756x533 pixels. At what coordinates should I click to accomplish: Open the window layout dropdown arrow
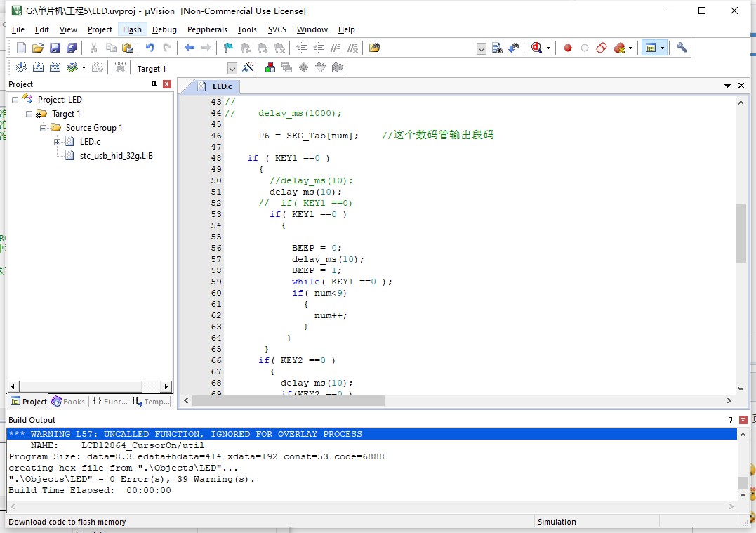[x=662, y=48]
